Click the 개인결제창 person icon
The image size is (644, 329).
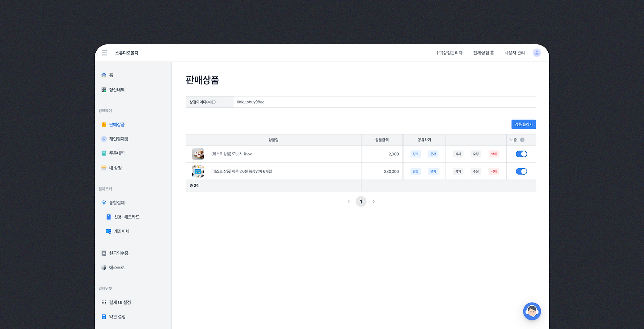[104, 139]
